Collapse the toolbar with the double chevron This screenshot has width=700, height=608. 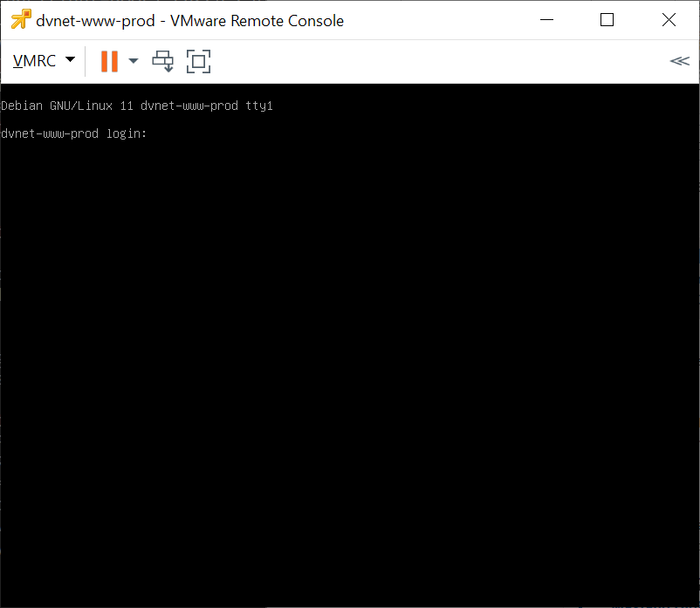point(679,61)
